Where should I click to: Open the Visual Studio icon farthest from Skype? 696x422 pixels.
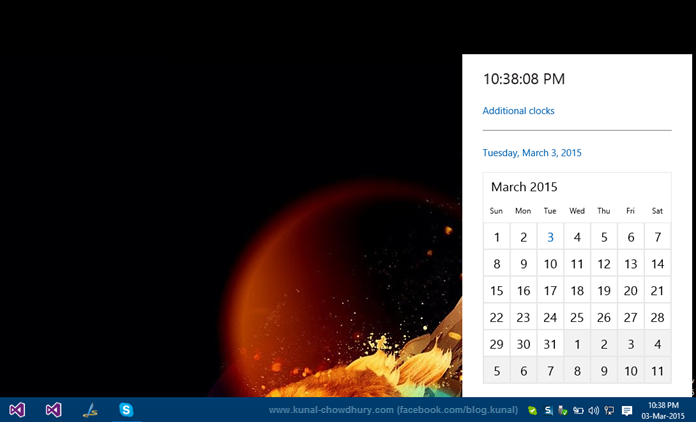pyautogui.click(x=17, y=410)
